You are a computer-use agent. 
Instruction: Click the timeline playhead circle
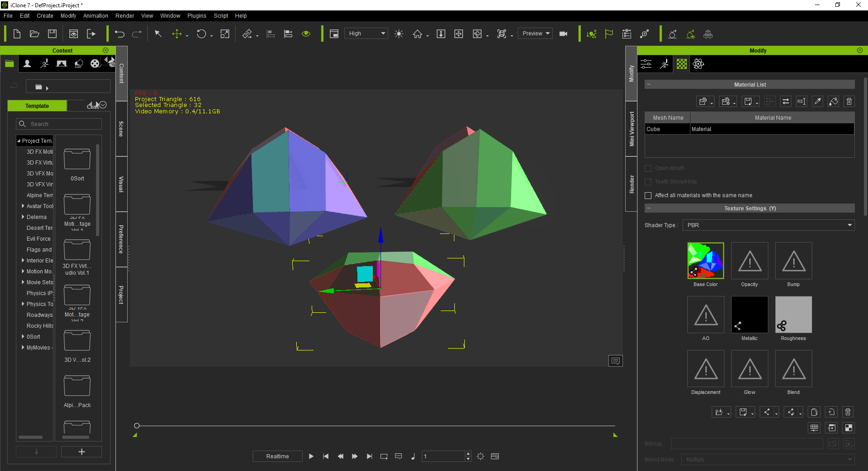pyautogui.click(x=137, y=426)
